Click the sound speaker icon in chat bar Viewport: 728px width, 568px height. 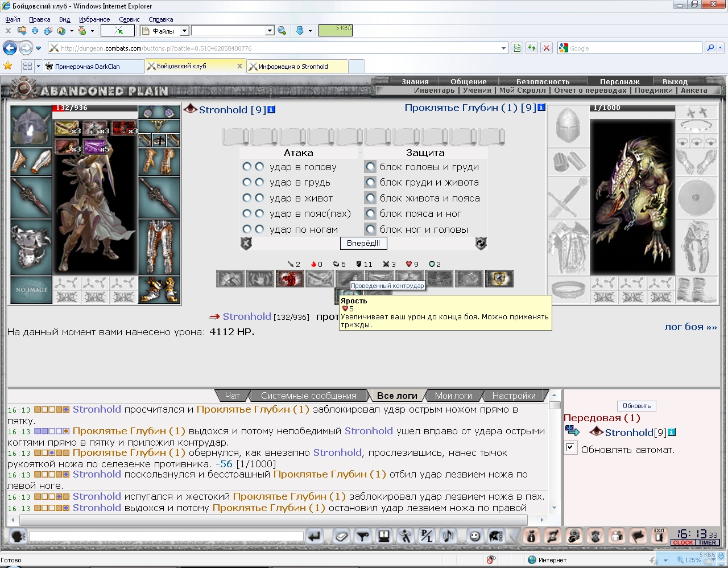coord(448,536)
